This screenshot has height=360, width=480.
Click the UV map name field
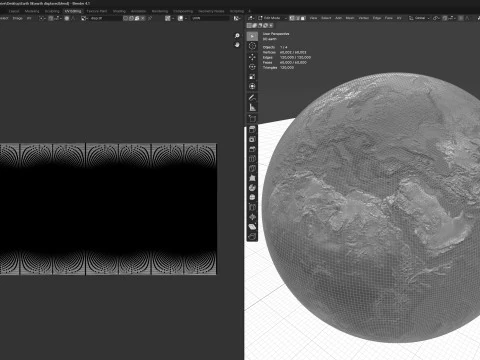click(210, 18)
